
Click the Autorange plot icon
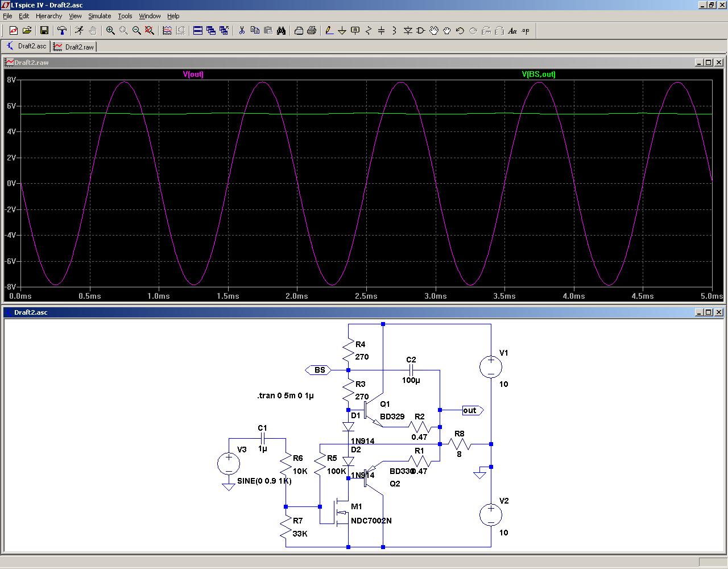167,31
